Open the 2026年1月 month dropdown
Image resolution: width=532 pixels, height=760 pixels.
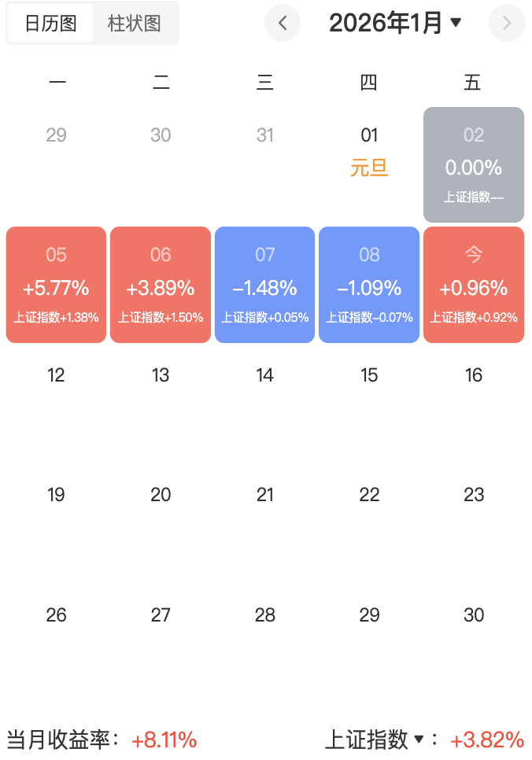click(x=395, y=24)
